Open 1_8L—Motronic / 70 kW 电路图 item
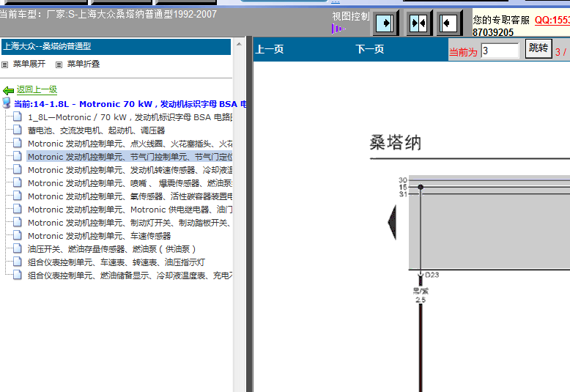 click(x=130, y=117)
